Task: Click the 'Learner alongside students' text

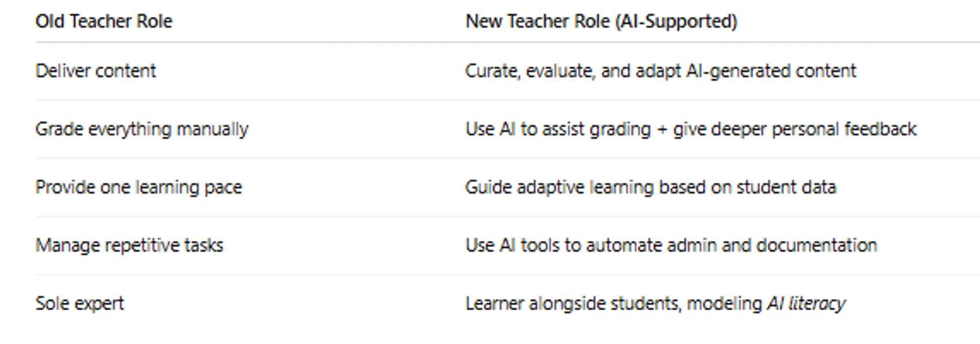Action: (x=573, y=304)
